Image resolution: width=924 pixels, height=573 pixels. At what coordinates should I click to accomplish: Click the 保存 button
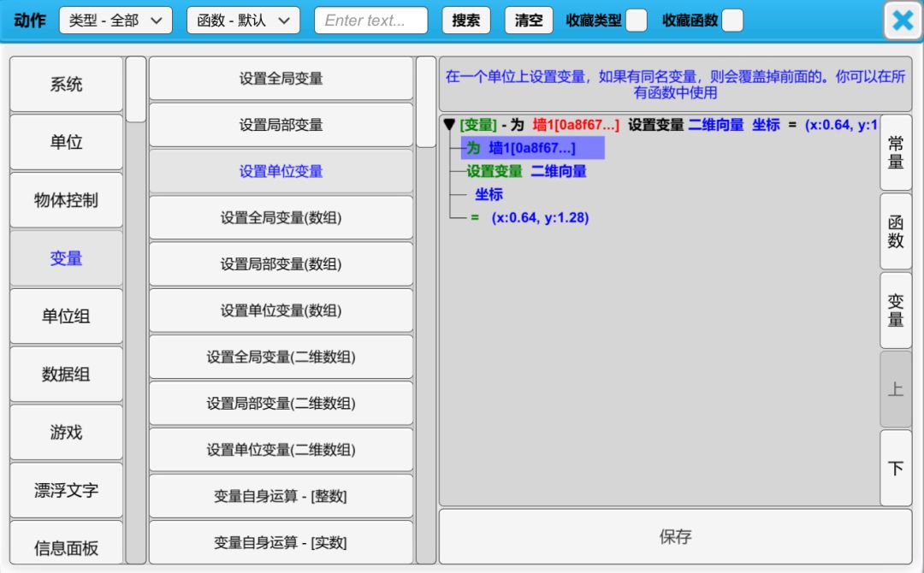pos(675,537)
